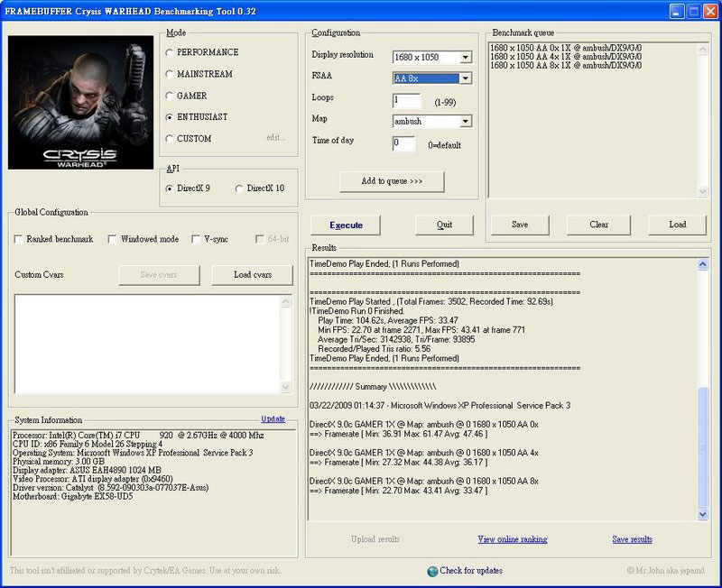Click the Physical memory 3.00 GB line
722x588 pixels.
[x=59, y=462]
